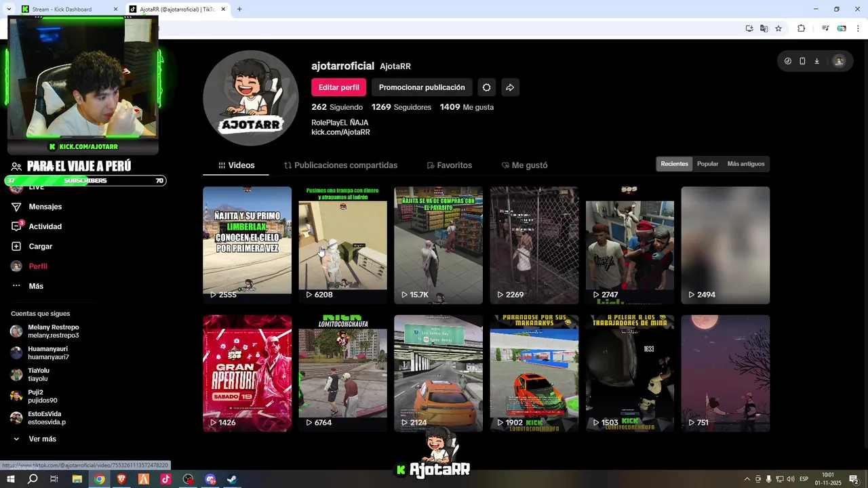
Task: Click kick.com/AjotaRR bio link
Action: [340, 132]
